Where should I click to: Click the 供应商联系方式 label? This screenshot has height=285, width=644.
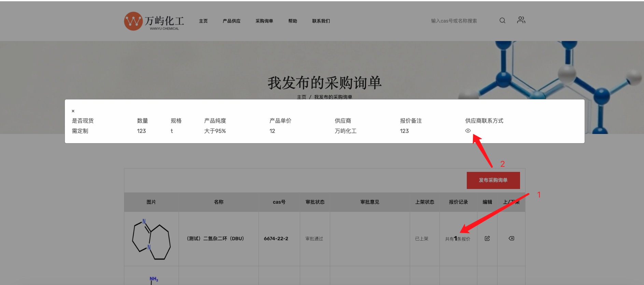point(484,121)
